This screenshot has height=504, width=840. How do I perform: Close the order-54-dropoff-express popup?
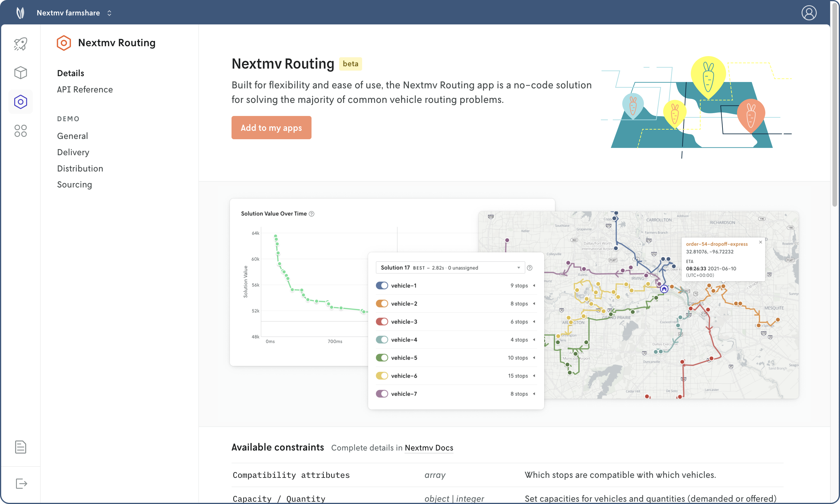coord(761,242)
